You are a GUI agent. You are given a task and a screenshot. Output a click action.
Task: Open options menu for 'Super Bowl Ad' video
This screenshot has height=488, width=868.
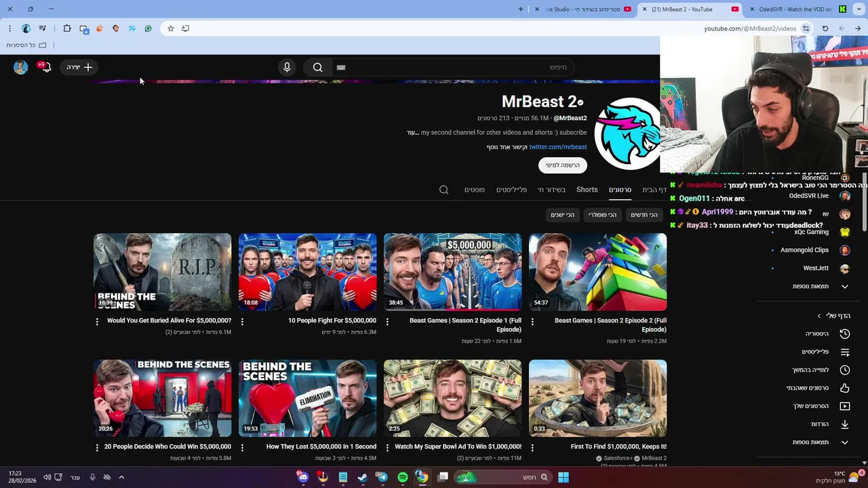pyautogui.click(x=387, y=447)
